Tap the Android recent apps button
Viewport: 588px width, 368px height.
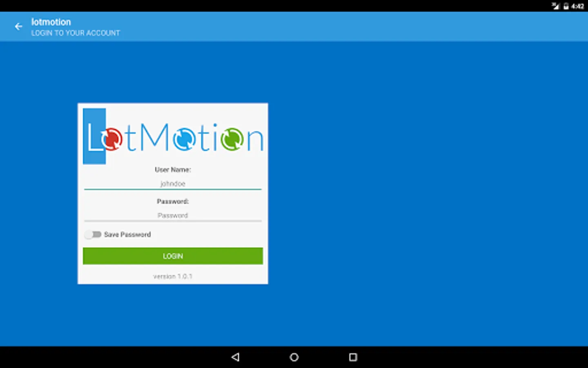(353, 357)
